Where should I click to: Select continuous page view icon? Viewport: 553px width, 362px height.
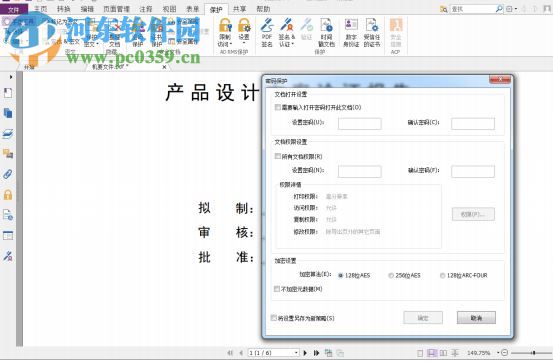tap(432, 353)
